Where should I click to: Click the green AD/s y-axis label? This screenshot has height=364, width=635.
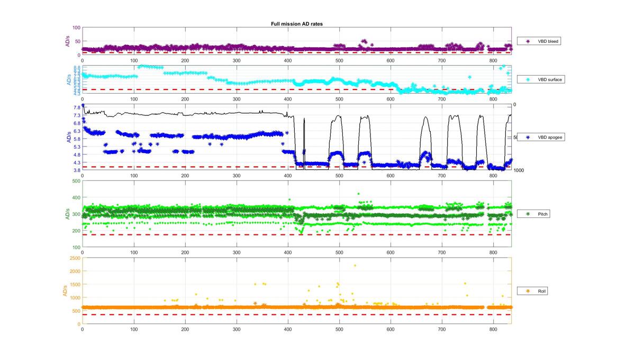68,214
